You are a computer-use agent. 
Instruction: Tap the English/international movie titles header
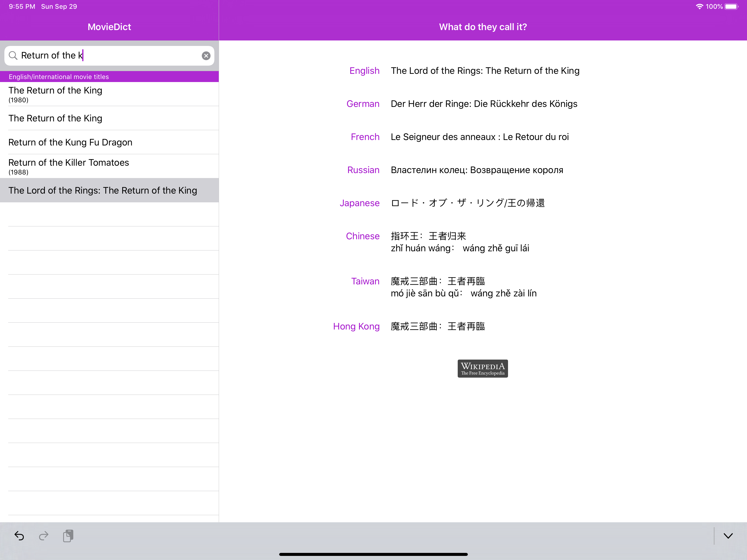[x=109, y=77]
